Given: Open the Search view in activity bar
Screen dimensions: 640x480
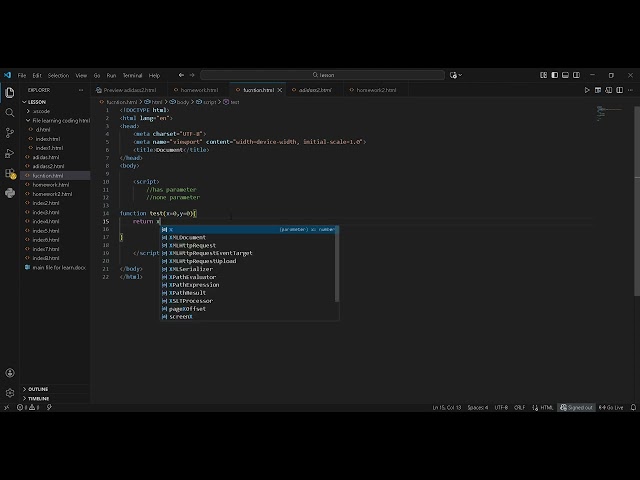Looking at the screenshot, I should [x=10, y=112].
